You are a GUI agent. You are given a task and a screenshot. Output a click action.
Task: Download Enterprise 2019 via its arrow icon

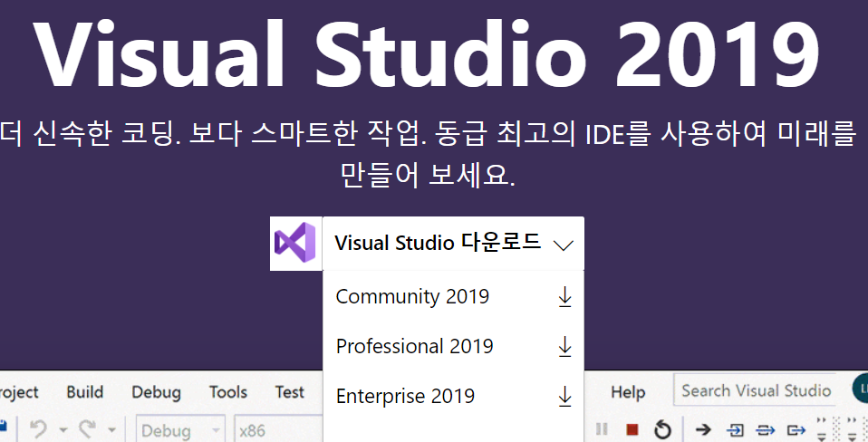click(564, 397)
